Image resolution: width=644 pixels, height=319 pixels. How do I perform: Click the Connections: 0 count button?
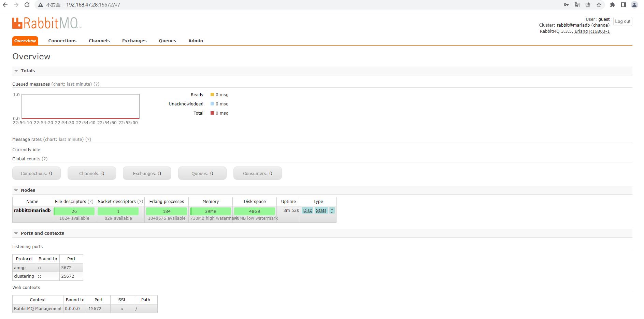tap(37, 173)
